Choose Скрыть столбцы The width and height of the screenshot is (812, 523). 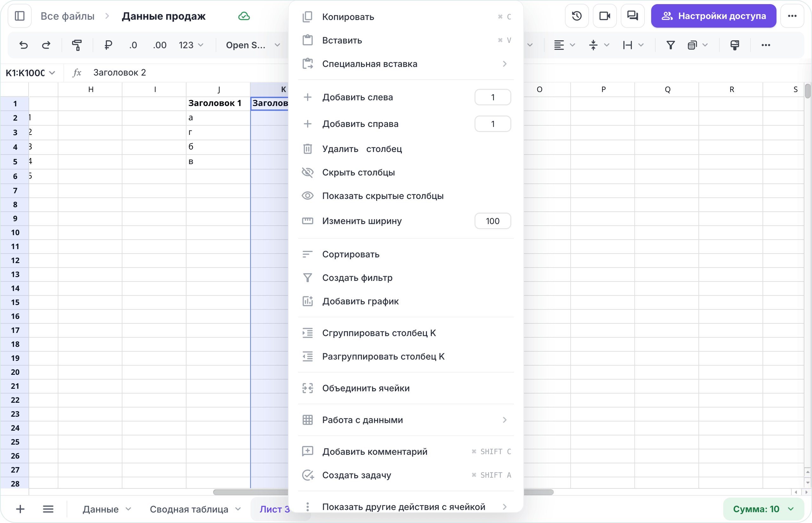pyautogui.click(x=406, y=173)
